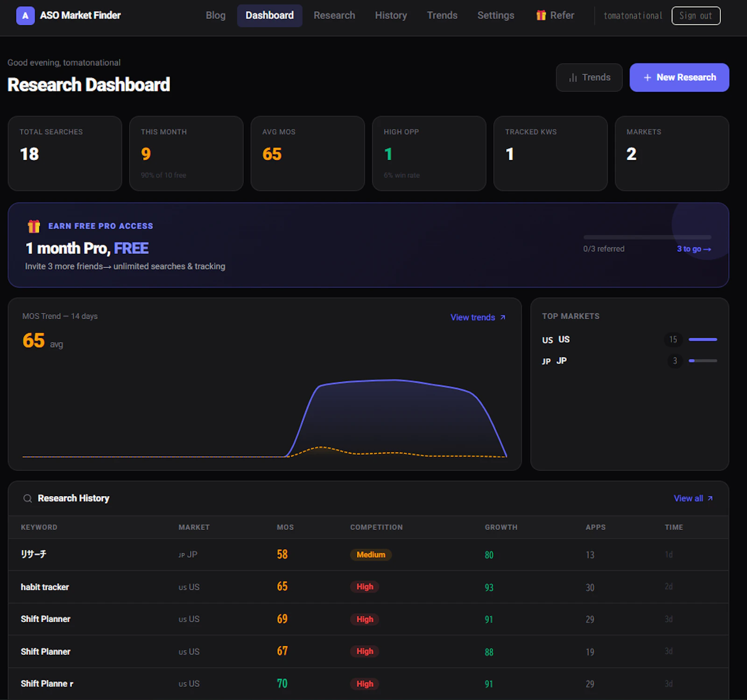The image size is (747, 700).
Task: Click the Tracked KWs stat card
Action: (550, 154)
